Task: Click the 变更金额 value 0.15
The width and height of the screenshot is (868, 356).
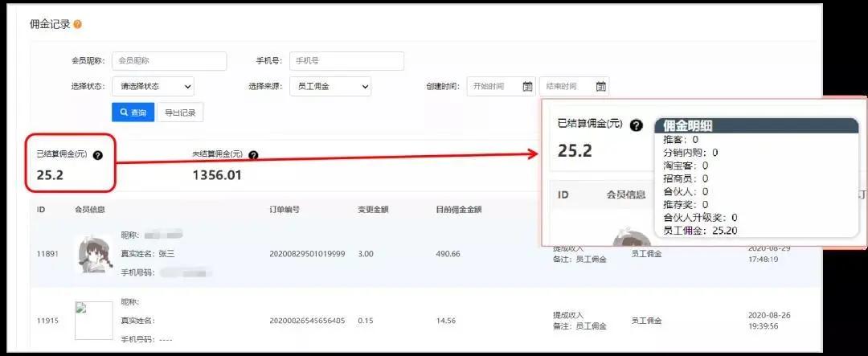Action: tap(366, 321)
